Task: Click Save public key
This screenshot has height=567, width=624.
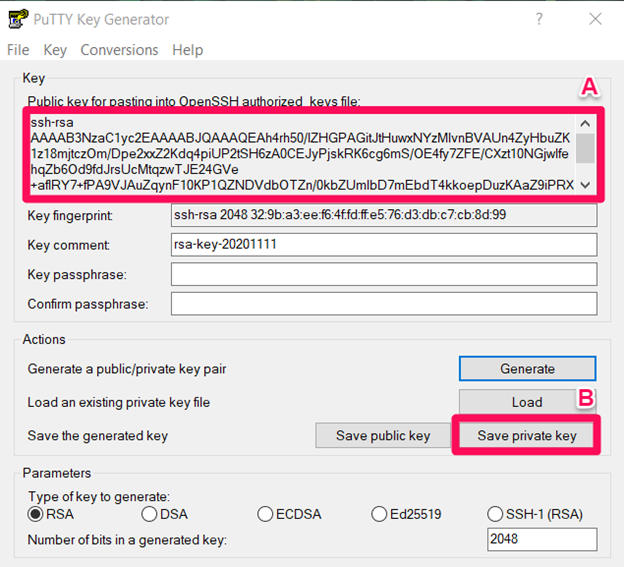Action: coord(383,436)
